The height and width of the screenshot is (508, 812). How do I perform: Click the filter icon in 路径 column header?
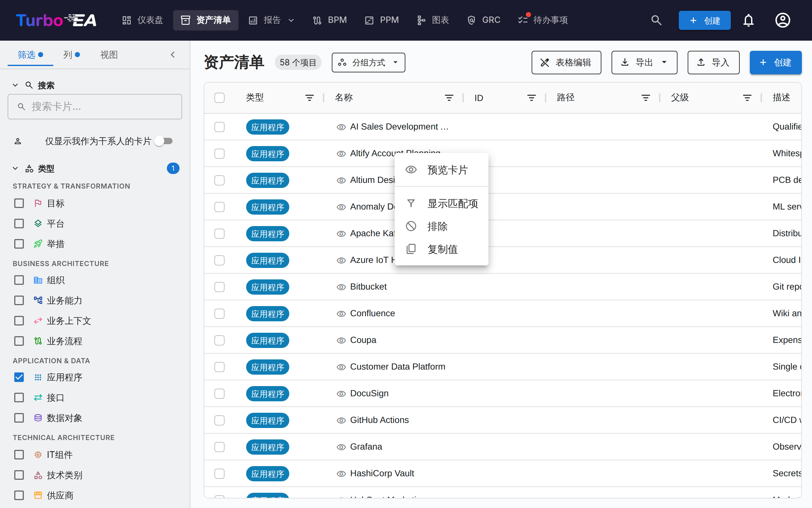645,98
